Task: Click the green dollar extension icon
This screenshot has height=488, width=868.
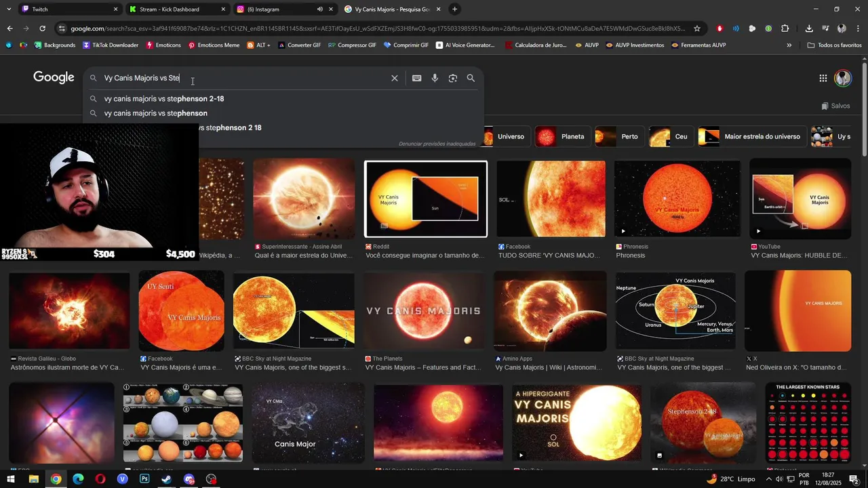Action: pyautogui.click(x=768, y=28)
